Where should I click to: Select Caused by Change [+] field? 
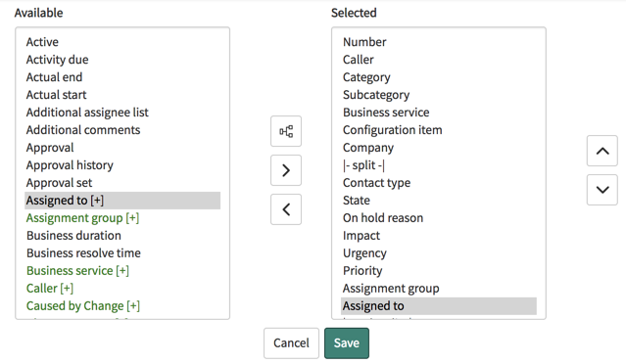(x=122, y=306)
